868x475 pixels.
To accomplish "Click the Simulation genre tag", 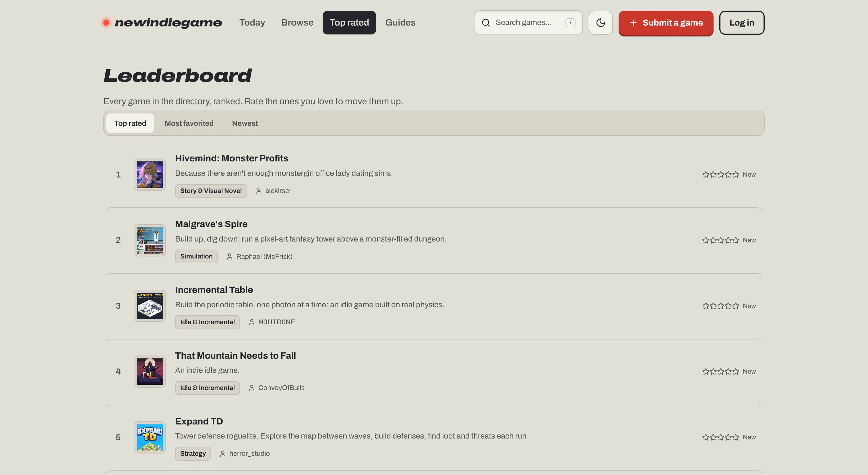I will pyautogui.click(x=196, y=256).
